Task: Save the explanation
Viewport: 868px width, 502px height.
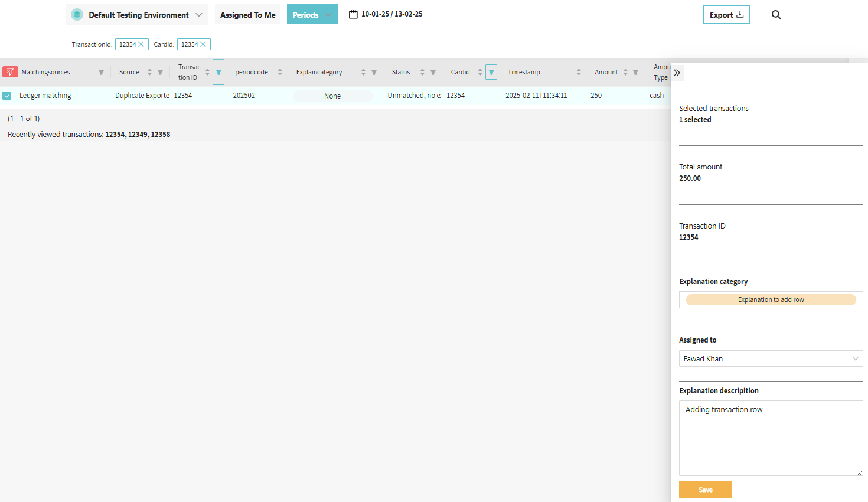Action: (x=706, y=490)
